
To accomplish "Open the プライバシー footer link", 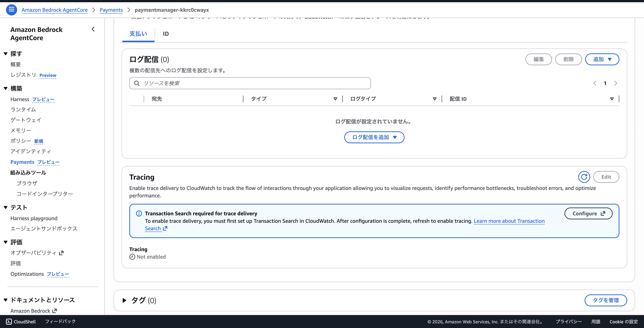I will point(569,322).
